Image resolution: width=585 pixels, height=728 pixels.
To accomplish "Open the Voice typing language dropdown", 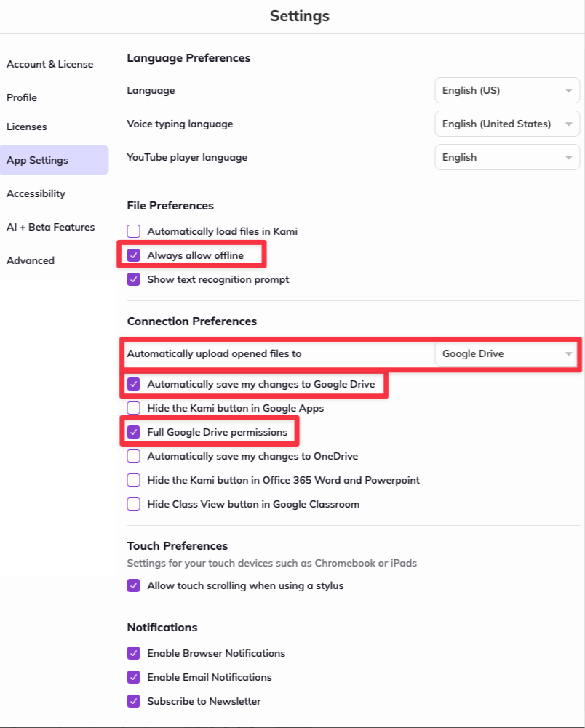I will [x=507, y=124].
